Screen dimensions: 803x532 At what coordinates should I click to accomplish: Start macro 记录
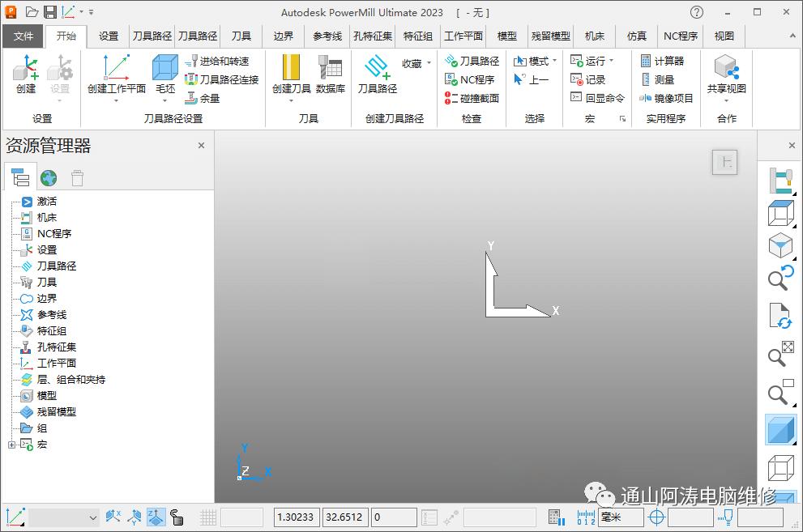click(588, 80)
